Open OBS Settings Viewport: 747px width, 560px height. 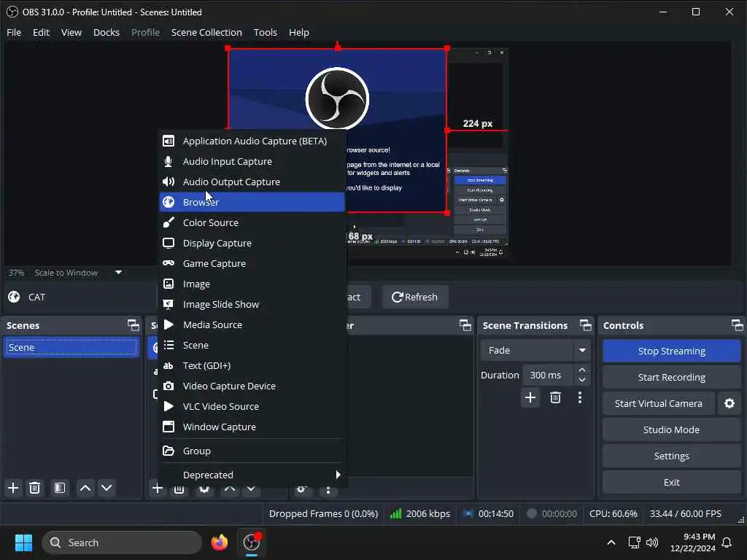tap(671, 456)
